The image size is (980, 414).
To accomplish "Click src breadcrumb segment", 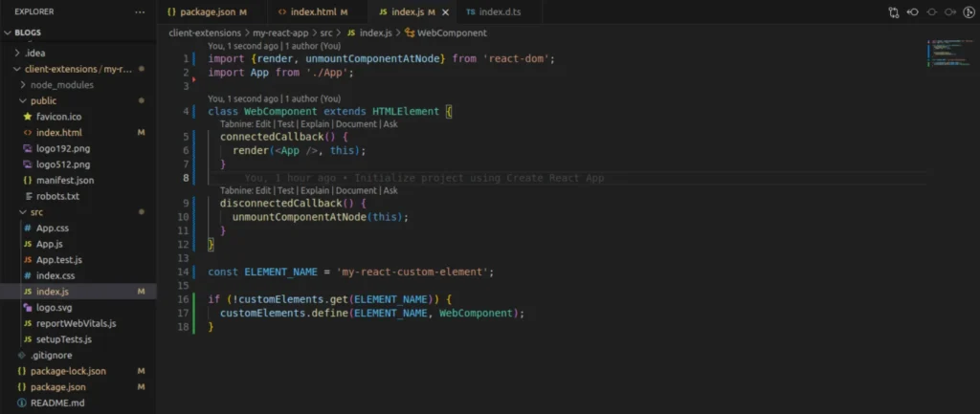I will [327, 33].
